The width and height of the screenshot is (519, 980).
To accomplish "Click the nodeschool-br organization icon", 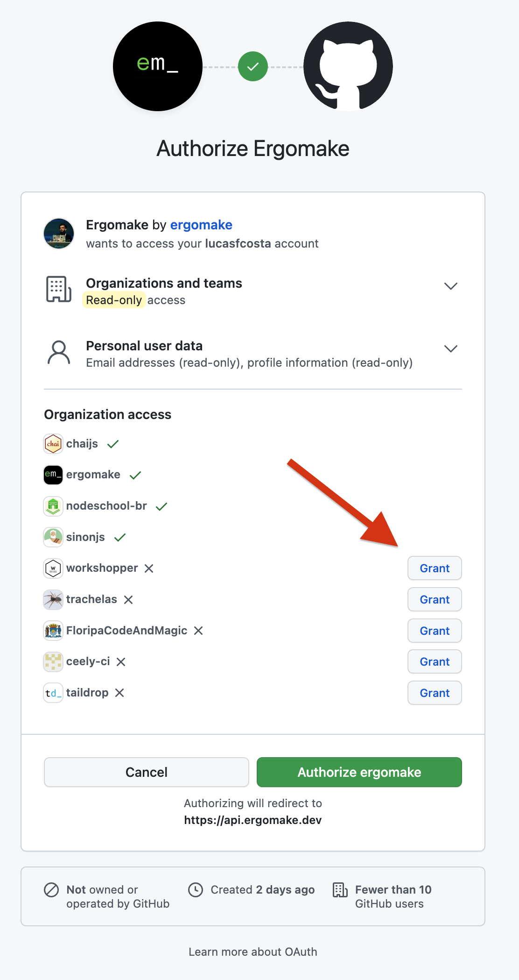I will (53, 506).
